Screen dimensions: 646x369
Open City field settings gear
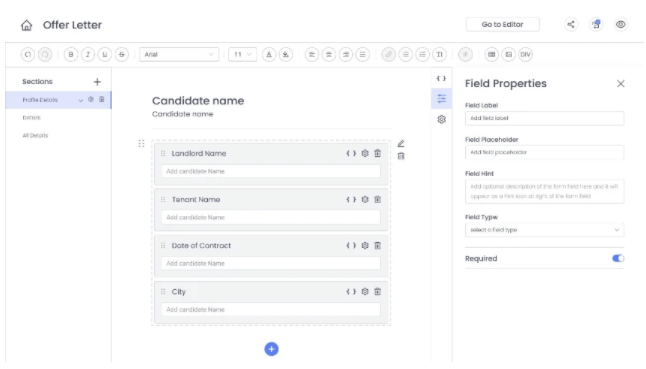[365, 292]
